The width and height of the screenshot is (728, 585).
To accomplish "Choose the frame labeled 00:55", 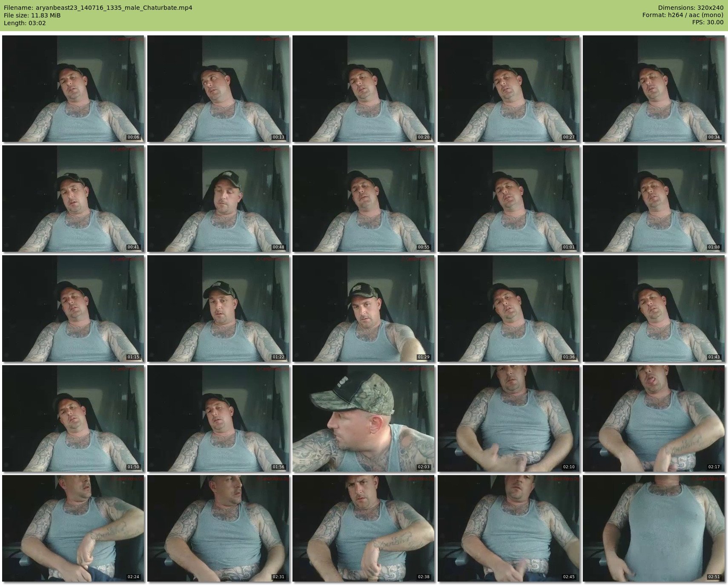I will point(363,199).
